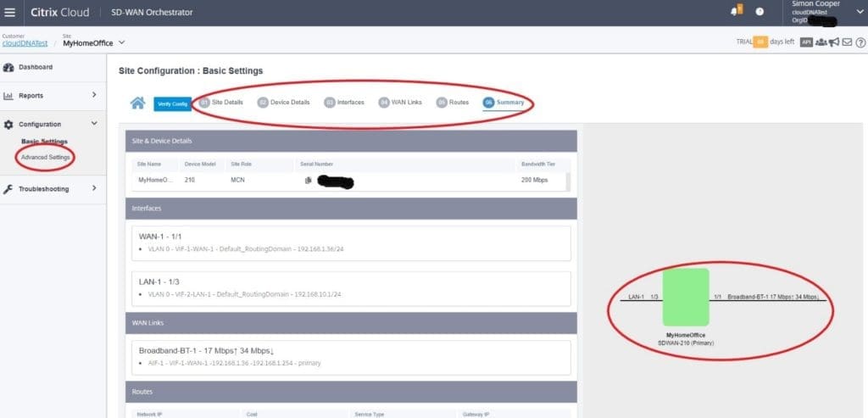Select the Summary step
This screenshot has height=418, width=868.
[x=504, y=103]
